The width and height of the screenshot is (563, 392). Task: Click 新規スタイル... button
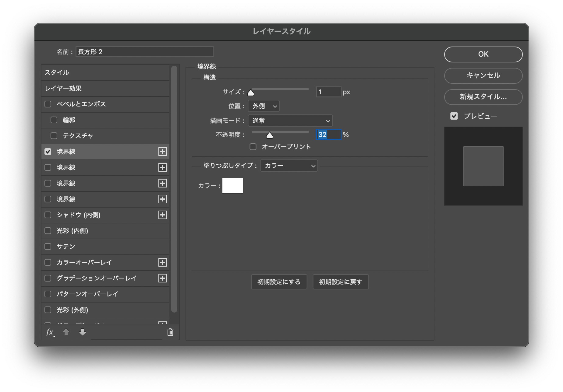click(483, 97)
